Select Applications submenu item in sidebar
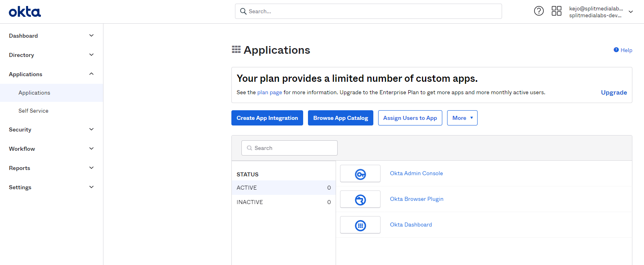The height and width of the screenshot is (265, 644). coord(51,93)
